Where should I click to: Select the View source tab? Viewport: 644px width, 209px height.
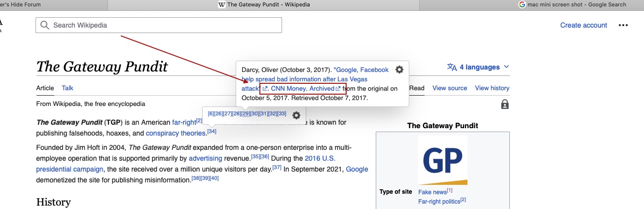coord(449,88)
